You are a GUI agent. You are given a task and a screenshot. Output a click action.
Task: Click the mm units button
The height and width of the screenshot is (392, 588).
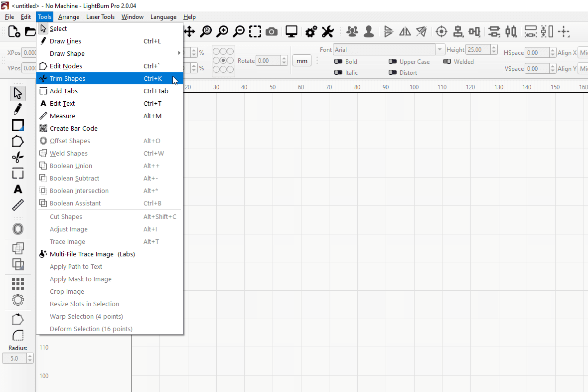(x=302, y=61)
